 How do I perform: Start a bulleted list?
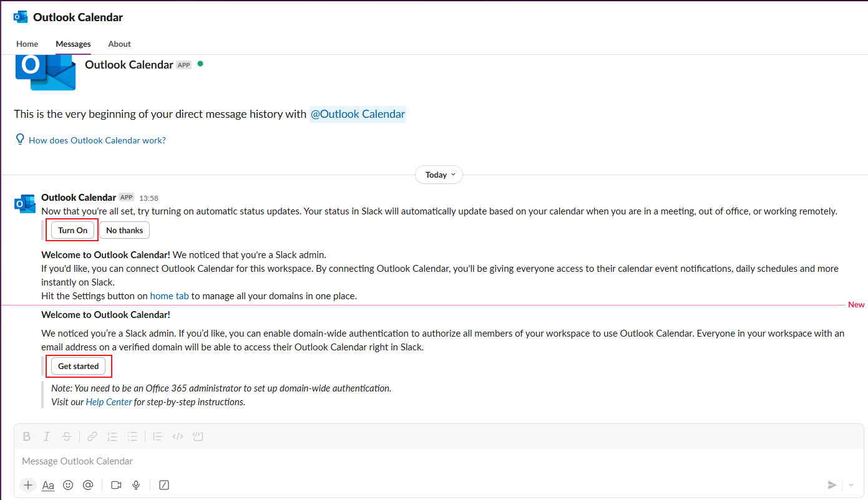click(132, 436)
